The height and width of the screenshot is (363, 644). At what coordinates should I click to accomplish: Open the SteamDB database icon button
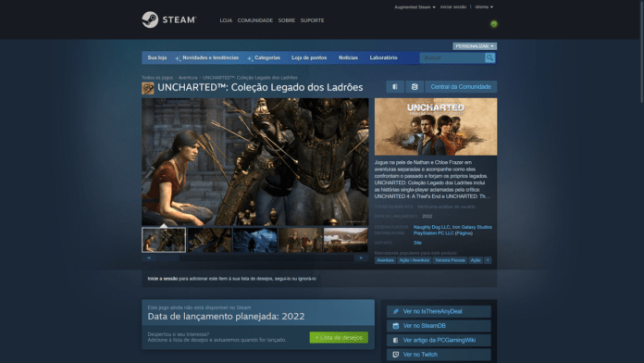tap(415, 87)
